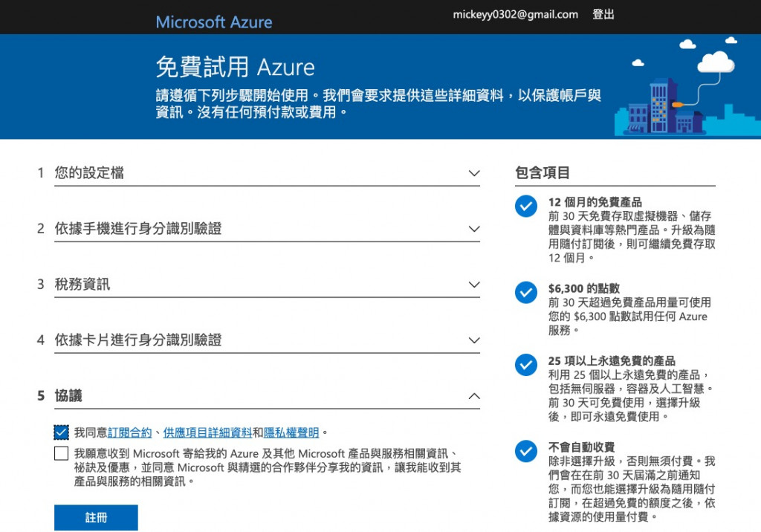Expand section 1 您的設定檔 chevron
Viewport: 761px width, 532px height.
point(474,173)
